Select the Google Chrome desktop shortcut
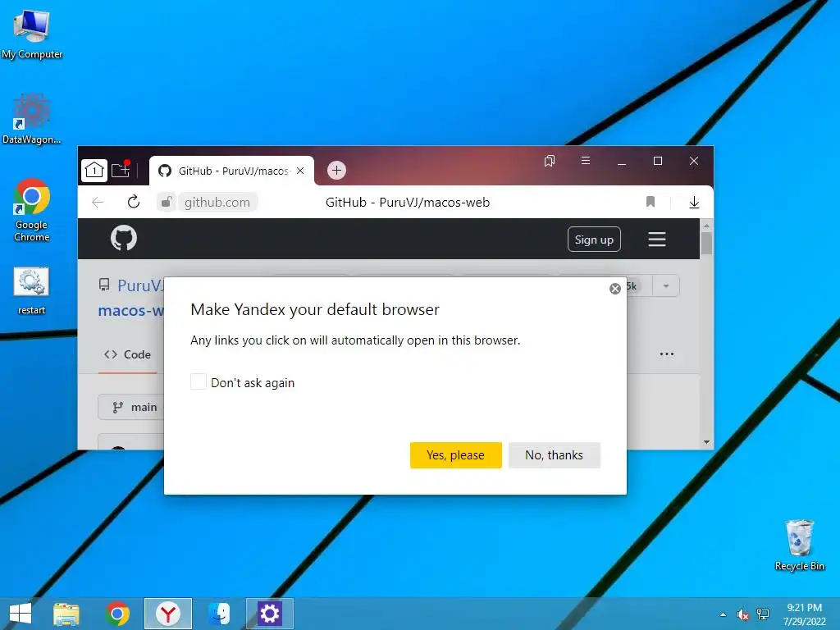The image size is (840, 630). click(x=32, y=210)
